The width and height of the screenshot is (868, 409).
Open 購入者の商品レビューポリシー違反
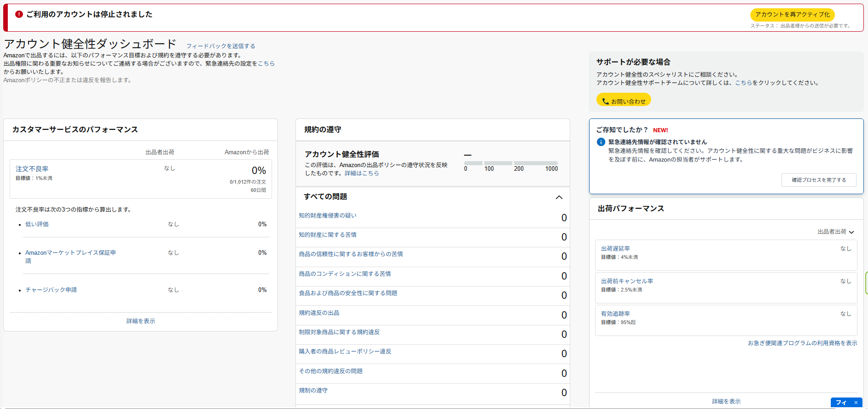(345, 351)
